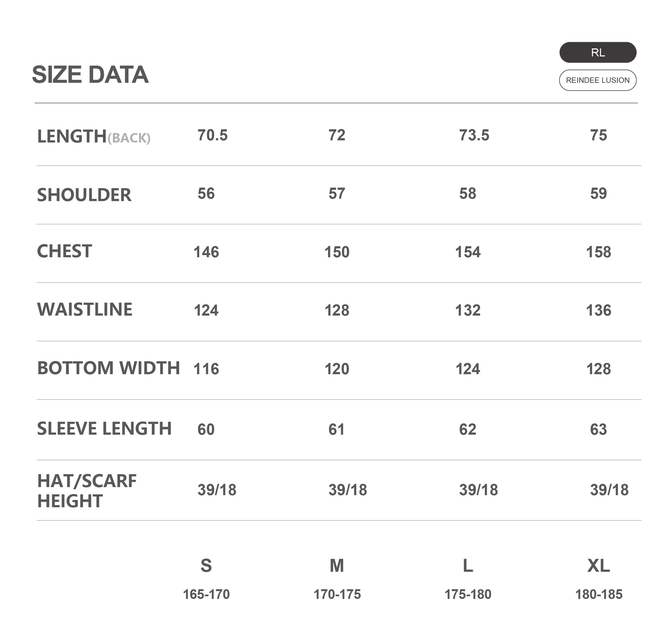This screenshot has height=618, width=672.
Task: Select the LENGTH (BACK) row label
Action: [94, 136]
